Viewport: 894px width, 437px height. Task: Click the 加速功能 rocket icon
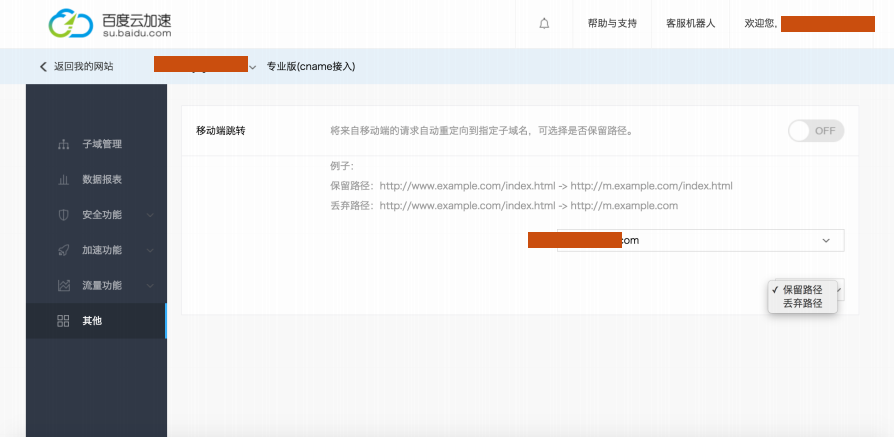click(63, 250)
